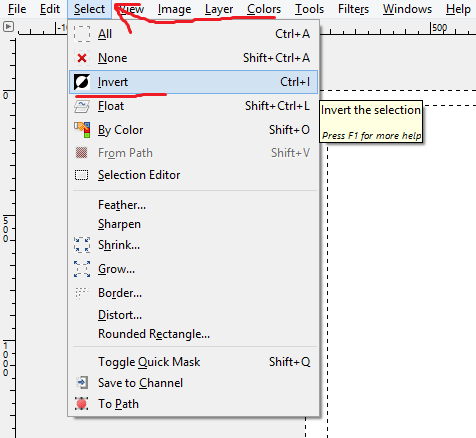Viewport: 476px width, 438px height.
Task: Open the Selection Editor entry
Action: click(193, 175)
